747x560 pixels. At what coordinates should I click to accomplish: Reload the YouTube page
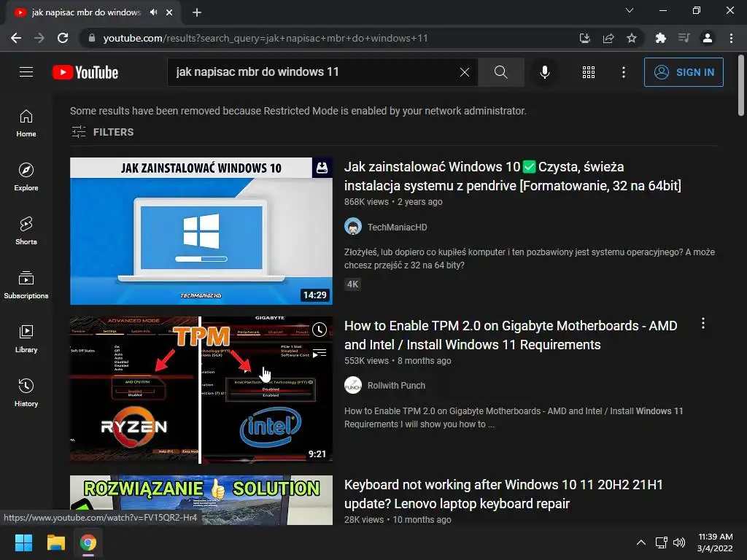pos(63,38)
